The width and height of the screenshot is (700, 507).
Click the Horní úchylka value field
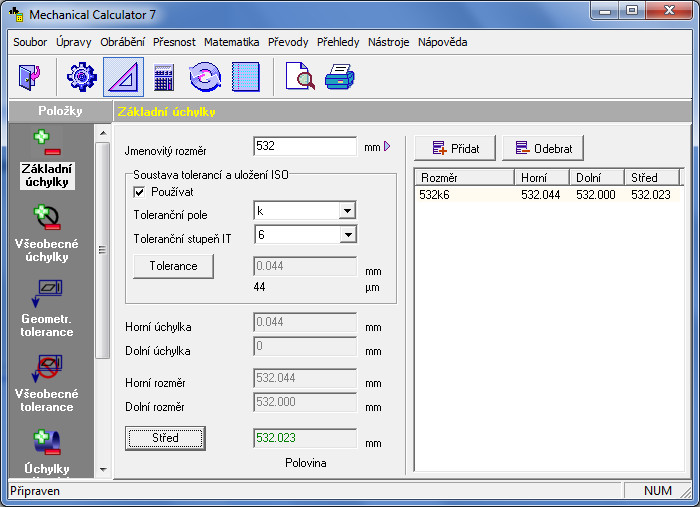pos(305,322)
